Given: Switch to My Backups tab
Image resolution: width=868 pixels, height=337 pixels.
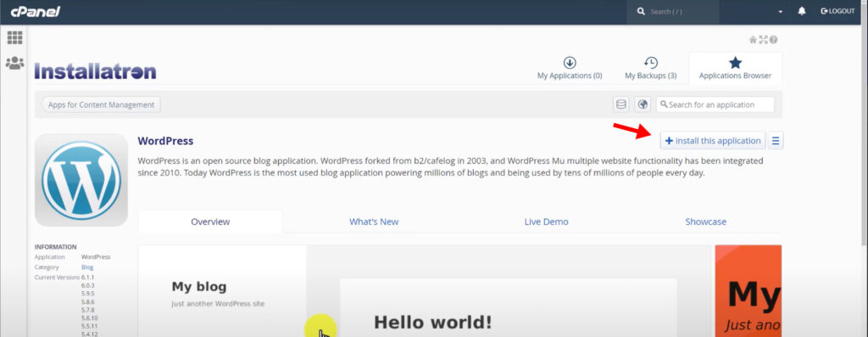Looking at the screenshot, I should tap(650, 68).
